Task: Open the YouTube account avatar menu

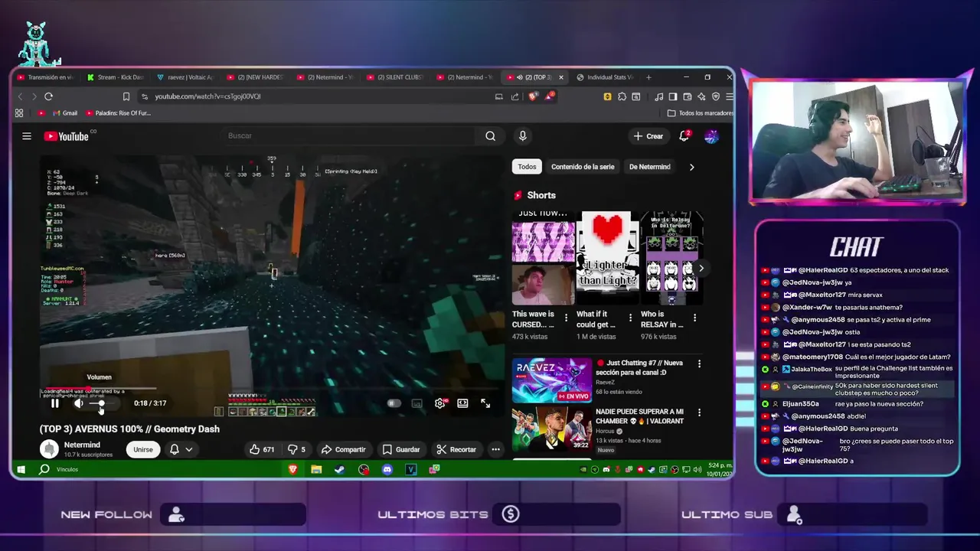Action: tap(711, 136)
